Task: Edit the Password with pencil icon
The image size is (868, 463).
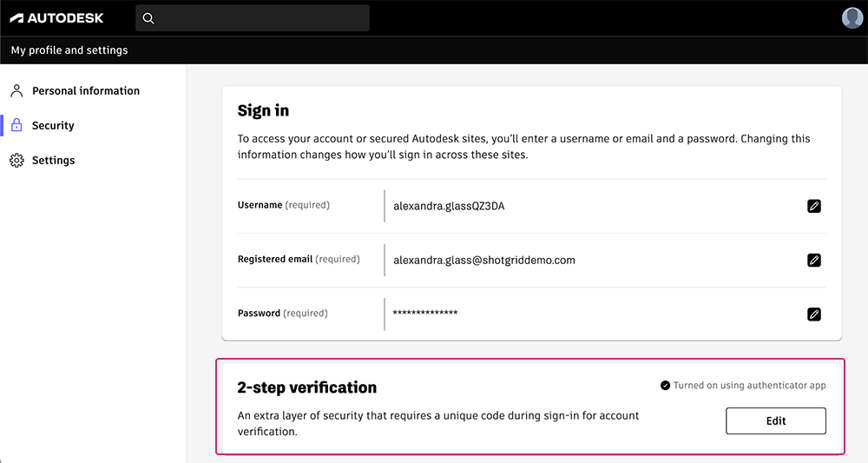Action: [x=813, y=314]
